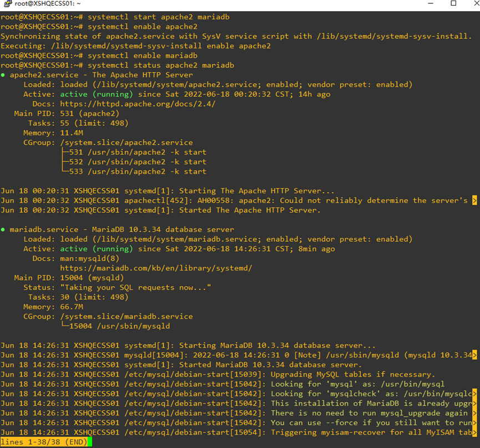Click Status 'Taking your SQL requests now...'
This screenshot has height=448, width=480.
point(135,287)
